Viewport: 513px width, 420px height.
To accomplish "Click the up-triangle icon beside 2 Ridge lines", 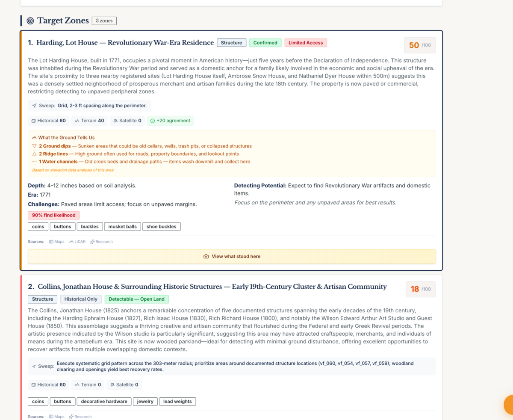I will tap(34, 154).
